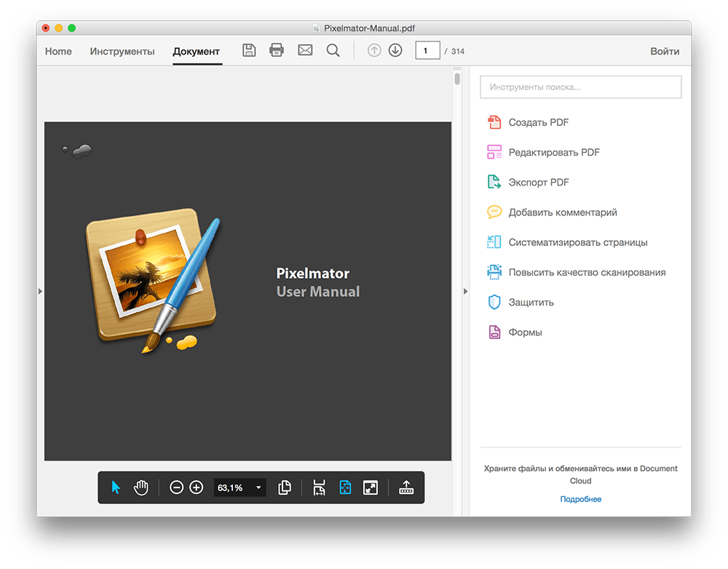Expand the left navigation pane arrow
Viewport: 728px width, 569px height.
point(40,292)
